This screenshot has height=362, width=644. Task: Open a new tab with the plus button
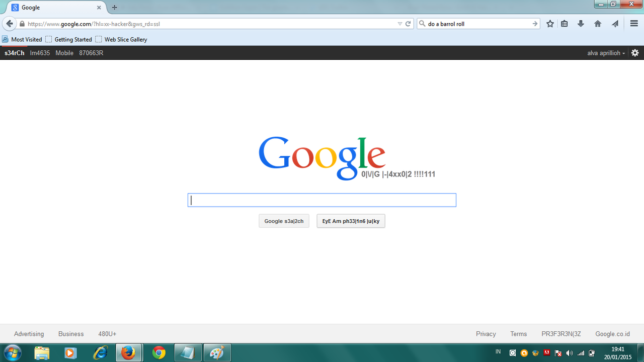(x=114, y=8)
